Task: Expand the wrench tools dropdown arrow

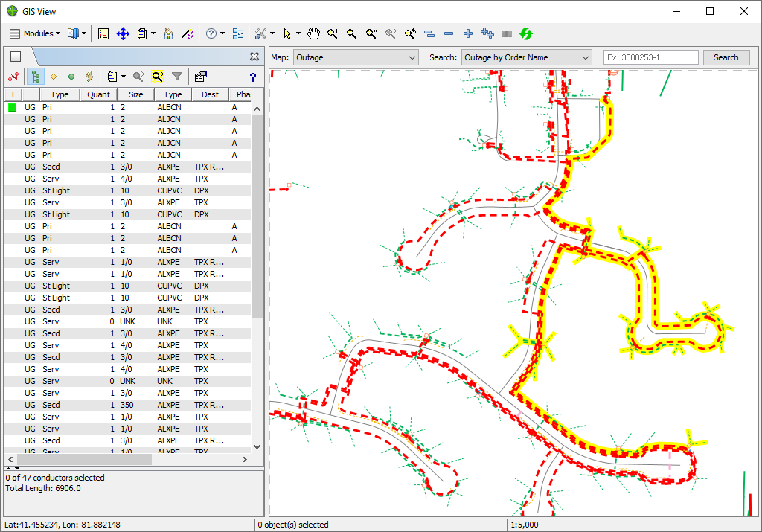Action: point(272,33)
